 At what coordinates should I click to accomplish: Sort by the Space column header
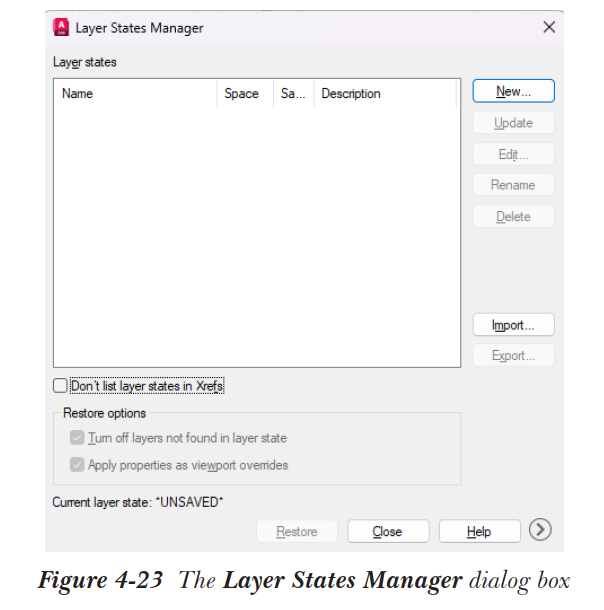click(245, 93)
